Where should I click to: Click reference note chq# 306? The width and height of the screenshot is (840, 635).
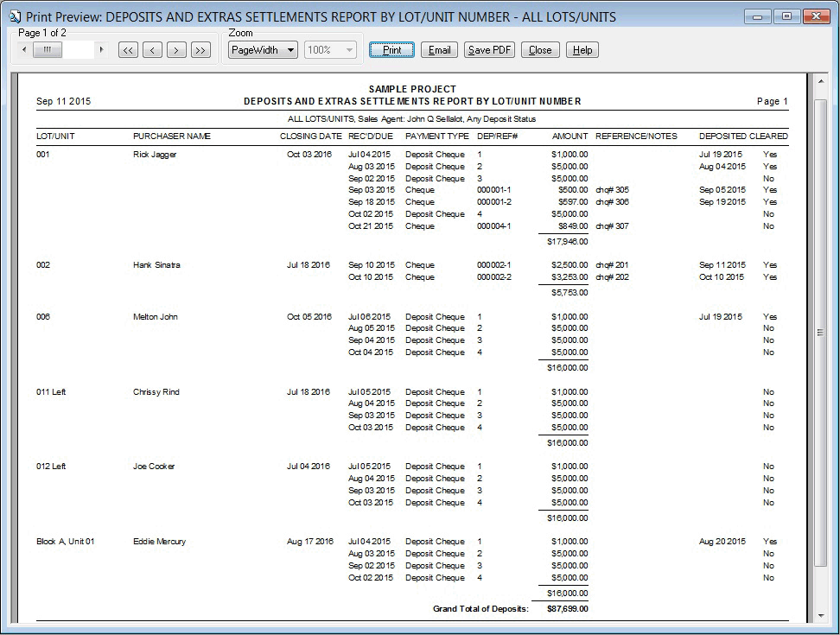pos(613,202)
